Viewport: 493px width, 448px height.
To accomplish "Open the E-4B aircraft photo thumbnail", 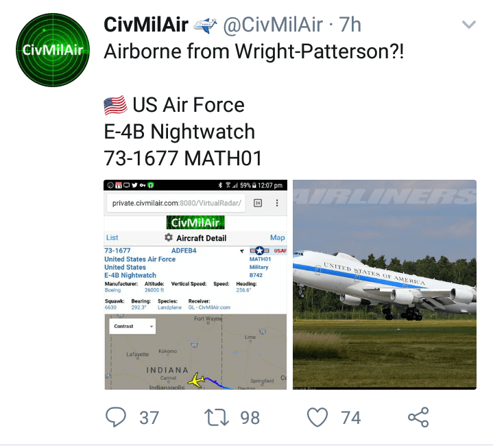I will tap(385, 285).
